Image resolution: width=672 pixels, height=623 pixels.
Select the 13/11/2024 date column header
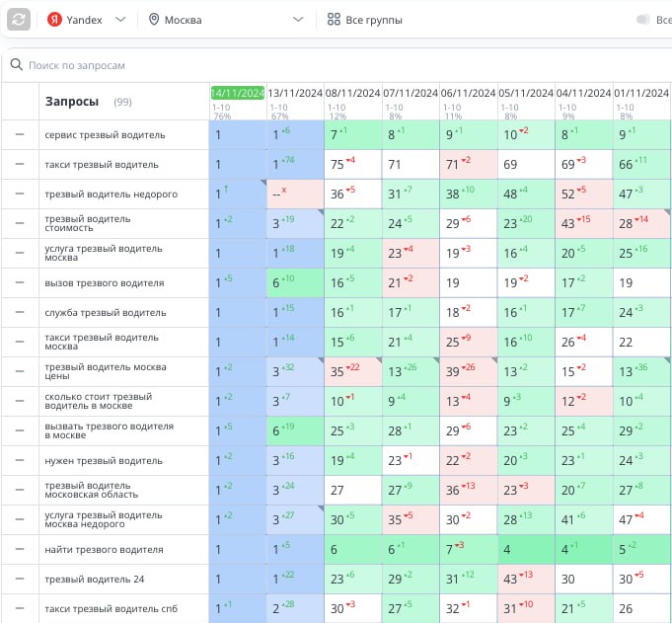pos(295,93)
